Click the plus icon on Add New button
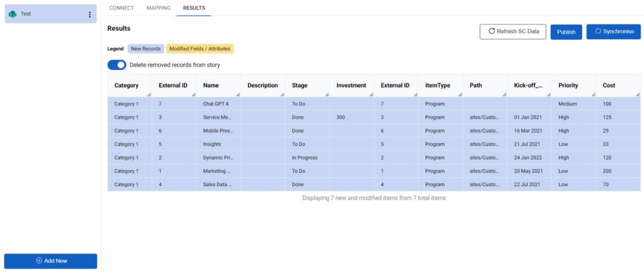The width and height of the screenshot is (644, 275). (x=40, y=261)
